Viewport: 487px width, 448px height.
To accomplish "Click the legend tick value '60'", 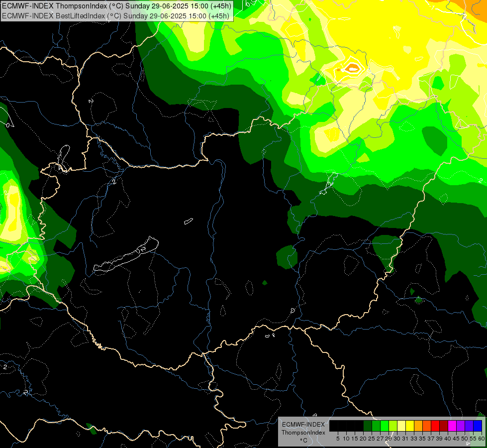I will click(482, 439).
